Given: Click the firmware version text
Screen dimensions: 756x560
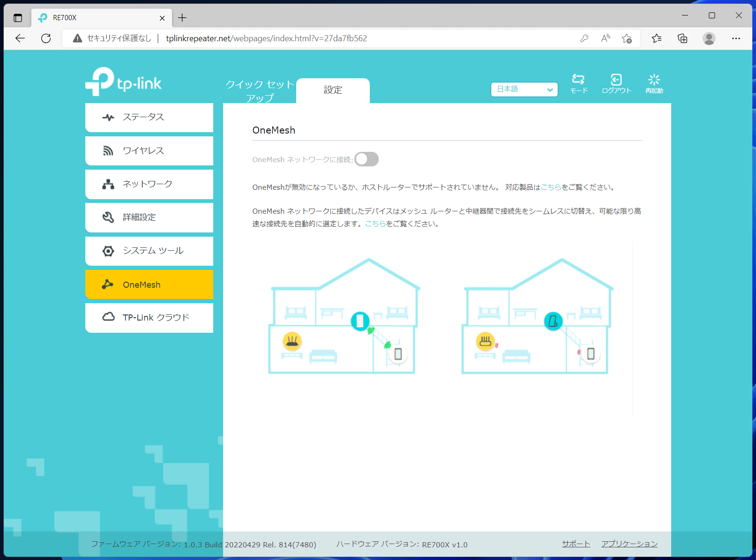Looking at the screenshot, I should pyautogui.click(x=203, y=544).
